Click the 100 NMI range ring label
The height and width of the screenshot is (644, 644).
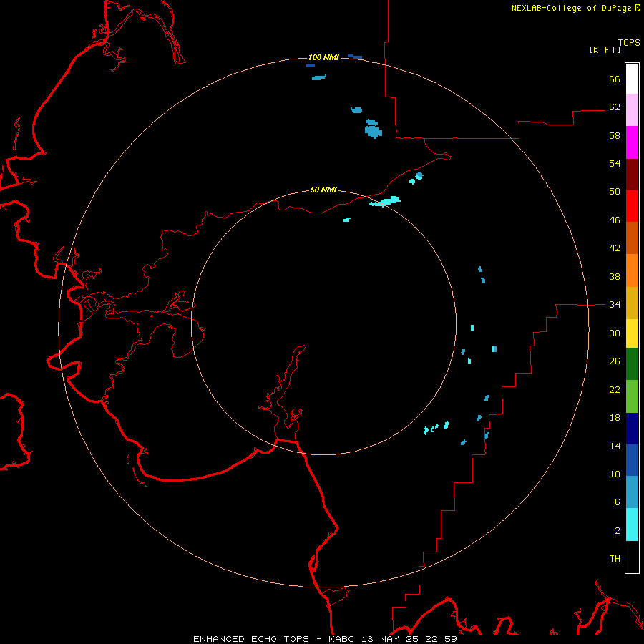click(x=323, y=57)
